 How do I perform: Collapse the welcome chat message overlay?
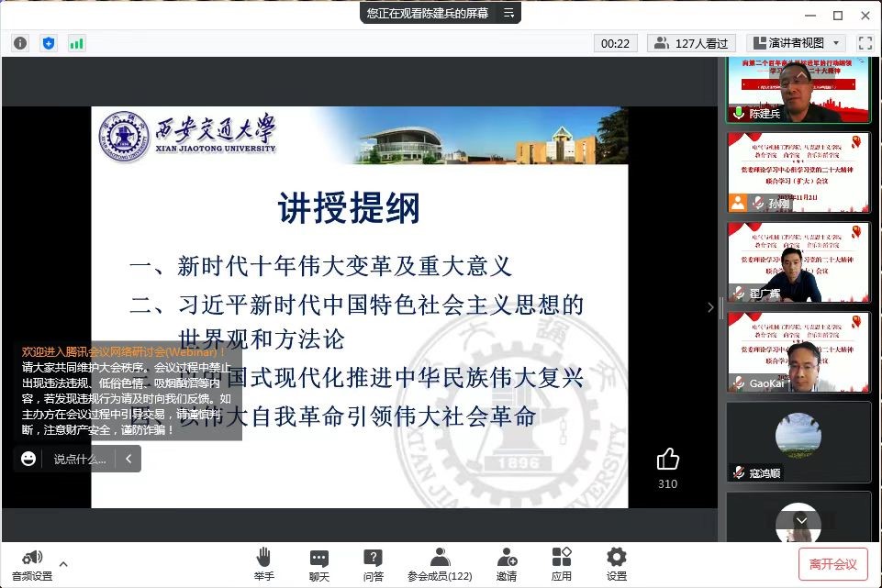point(129,459)
